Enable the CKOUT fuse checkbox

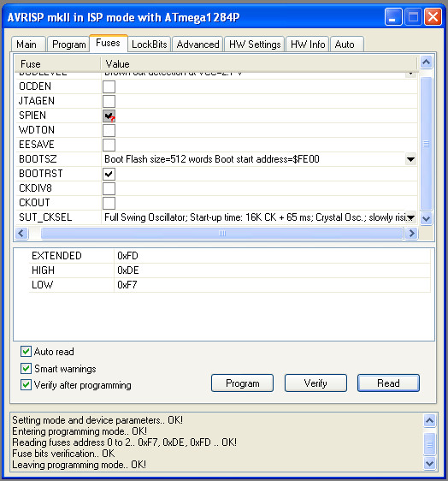(x=109, y=203)
